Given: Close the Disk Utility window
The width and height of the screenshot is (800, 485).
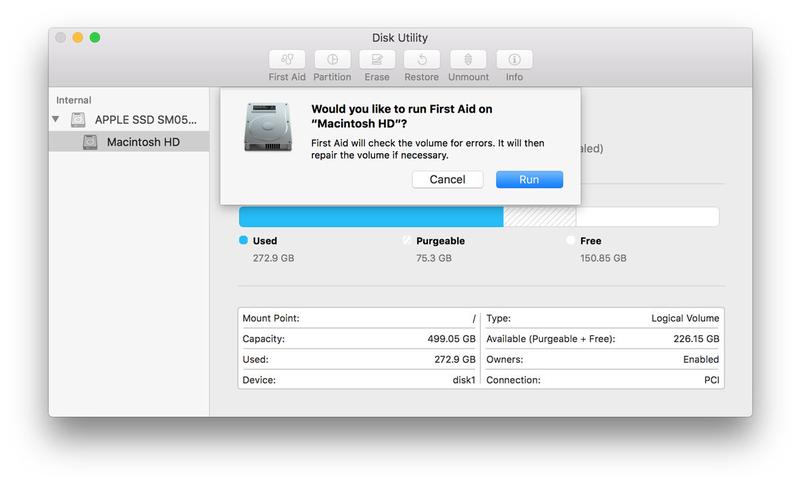Looking at the screenshot, I should click(x=60, y=37).
